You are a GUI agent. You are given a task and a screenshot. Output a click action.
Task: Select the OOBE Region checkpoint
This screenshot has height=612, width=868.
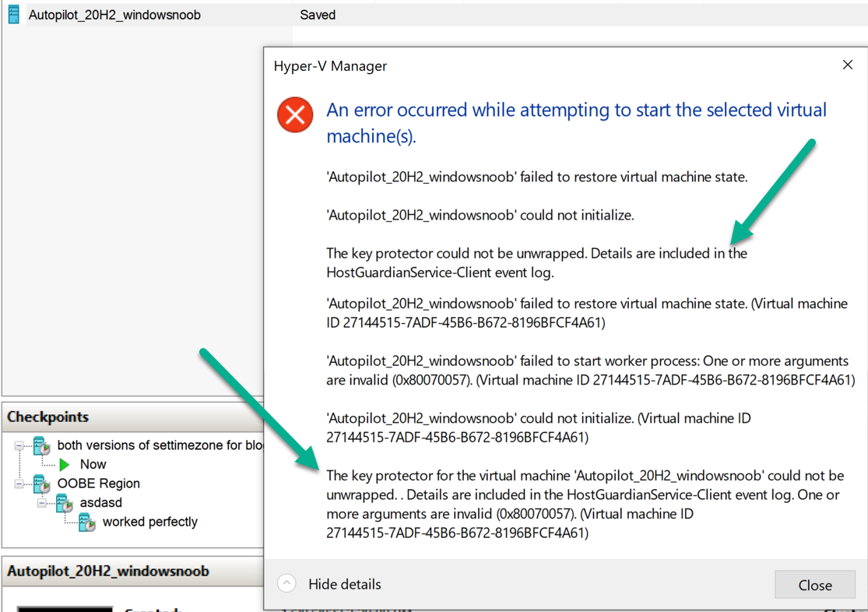(x=99, y=484)
